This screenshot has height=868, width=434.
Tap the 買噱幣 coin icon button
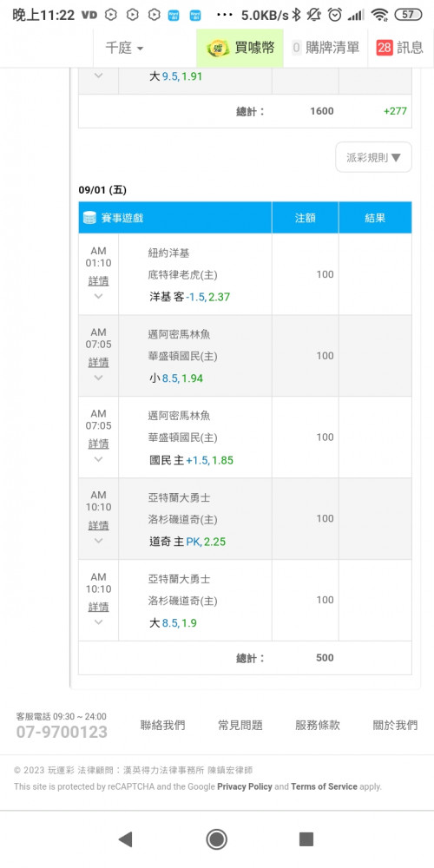[x=218, y=48]
